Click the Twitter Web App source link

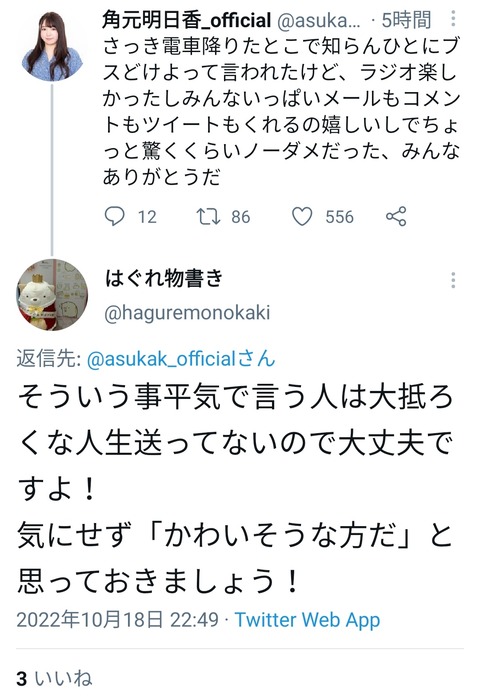point(307,620)
